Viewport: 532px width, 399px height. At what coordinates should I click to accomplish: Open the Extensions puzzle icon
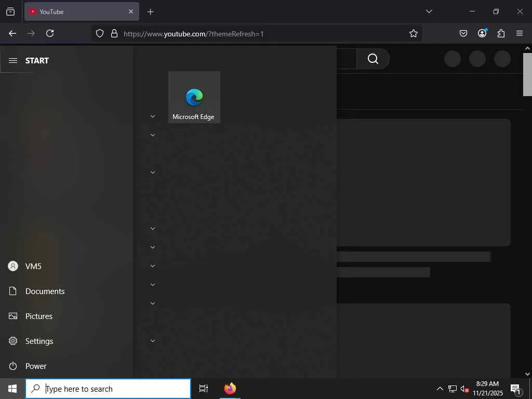click(x=501, y=33)
